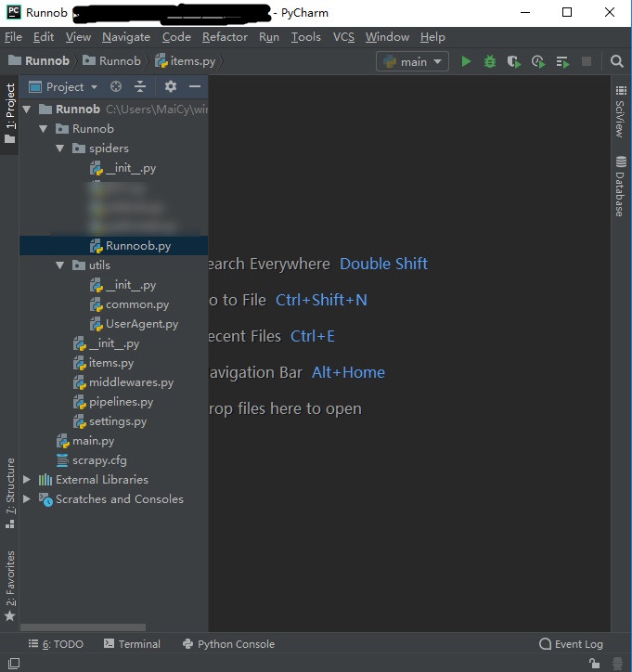
Task: Collapse all nodes in Project panel
Action: tap(140, 86)
